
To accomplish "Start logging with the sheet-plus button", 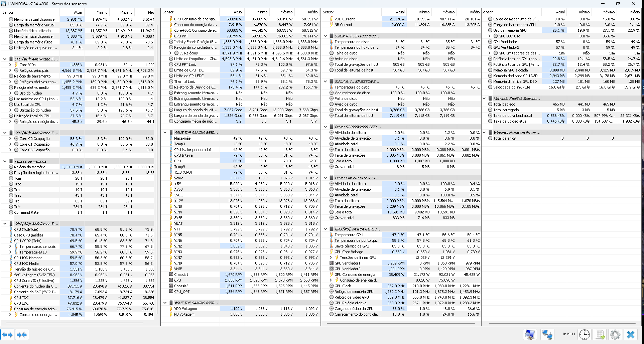I will (x=600, y=334).
